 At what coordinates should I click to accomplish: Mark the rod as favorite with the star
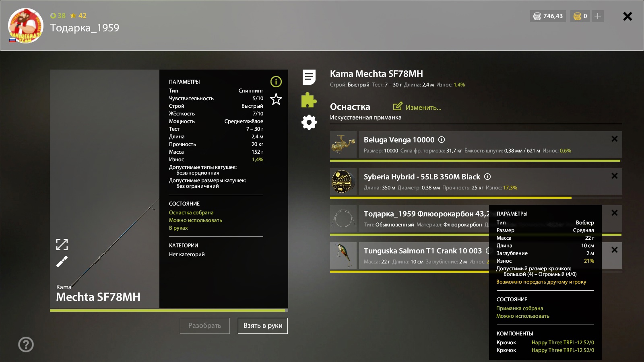coord(276,99)
